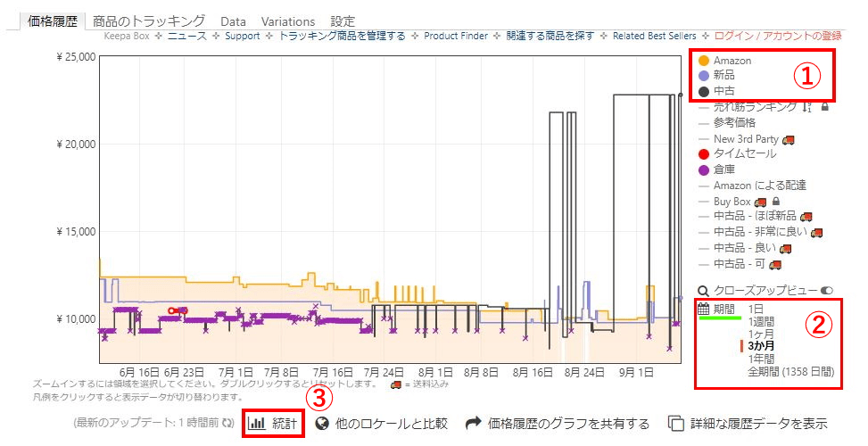Toggle the 新品 new price legend entry

723,76
